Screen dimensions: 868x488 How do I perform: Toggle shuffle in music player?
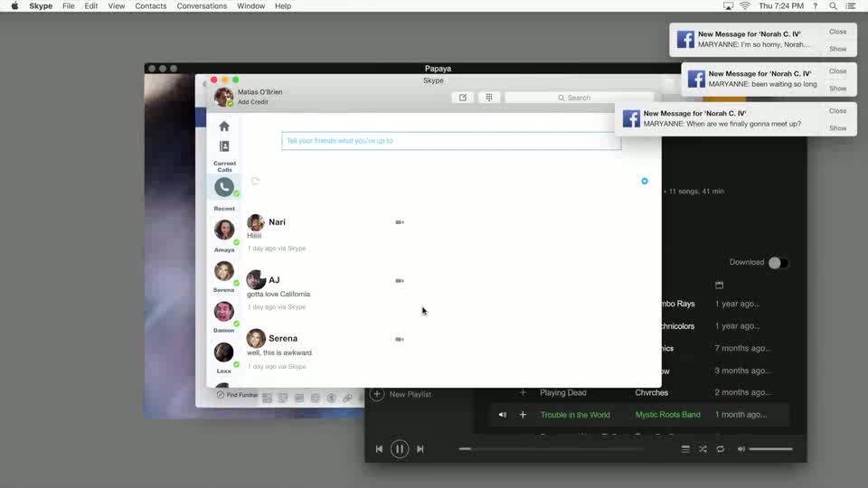click(703, 449)
